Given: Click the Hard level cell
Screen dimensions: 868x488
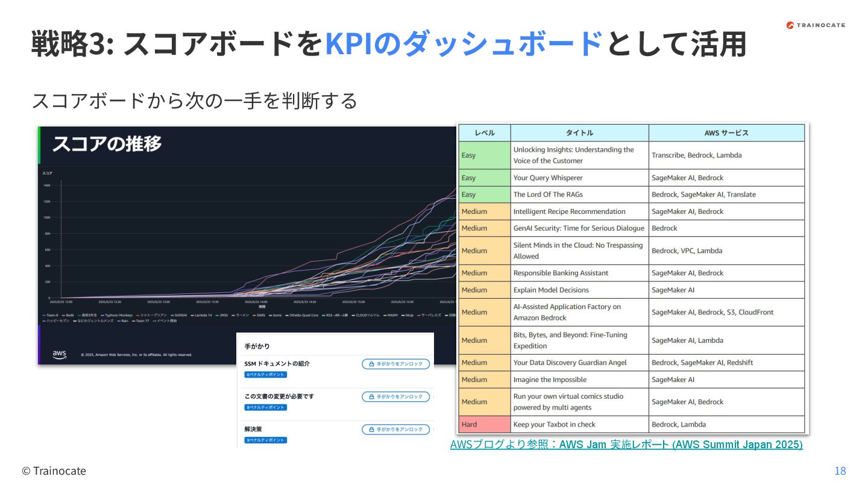Looking at the screenshot, I should pyautogui.click(x=485, y=424).
